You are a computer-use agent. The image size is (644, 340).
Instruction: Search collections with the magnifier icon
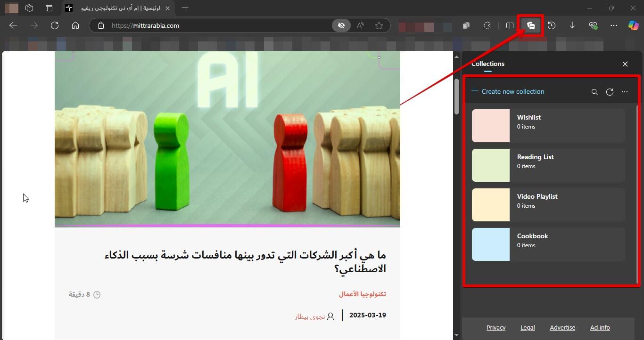tap(594, 92)
